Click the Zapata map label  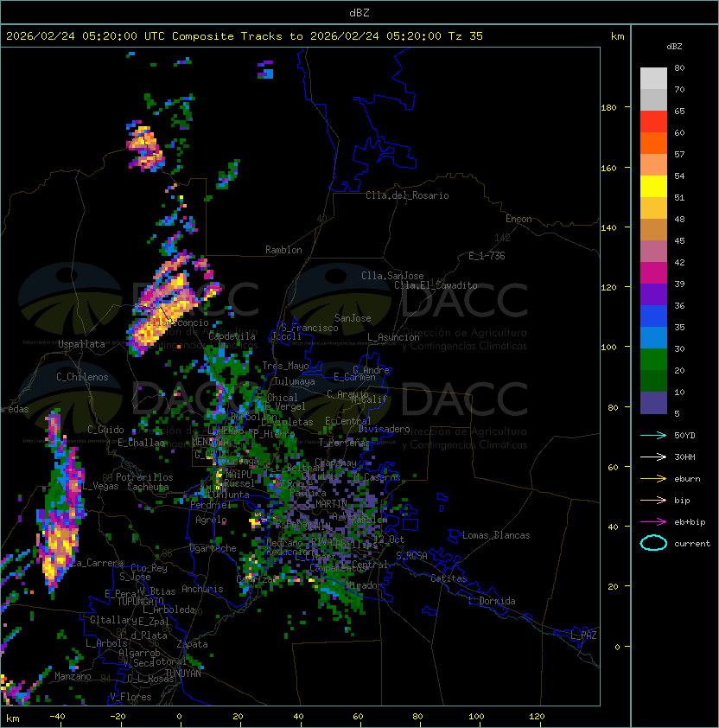coord(192,644)
